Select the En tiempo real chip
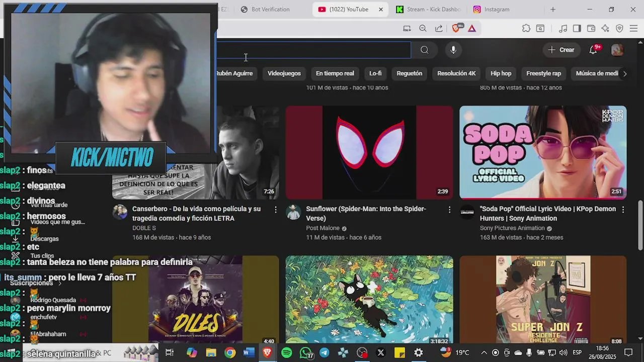Image resolution: width=644 pixels, height=362 pixels. pyautogui.click(x=335, y=73)
